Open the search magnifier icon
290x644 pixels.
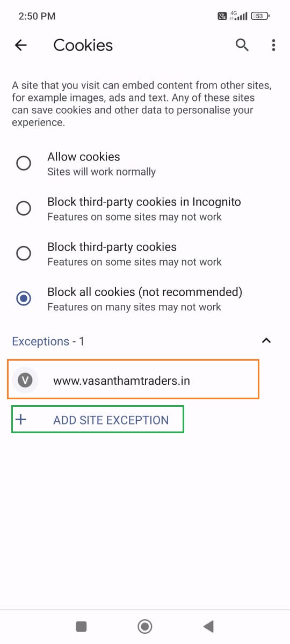tap(242, 45)
